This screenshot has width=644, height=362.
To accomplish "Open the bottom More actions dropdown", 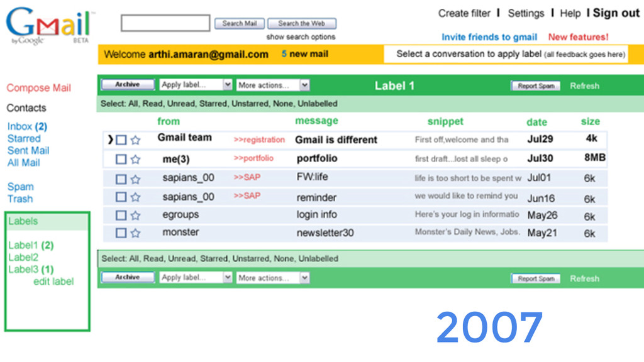I will point(273,278).
